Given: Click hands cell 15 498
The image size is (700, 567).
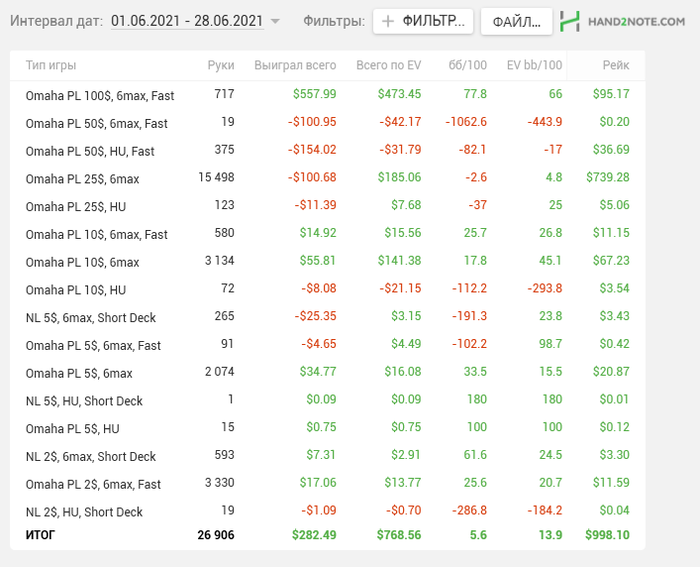Looking at the screenshot, I should pyautogui.click(x=216, y=177).
